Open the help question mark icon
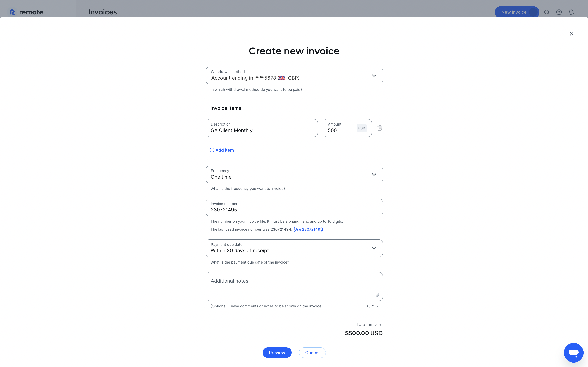Viewport: 588px width, 367px height. (559, 12)
